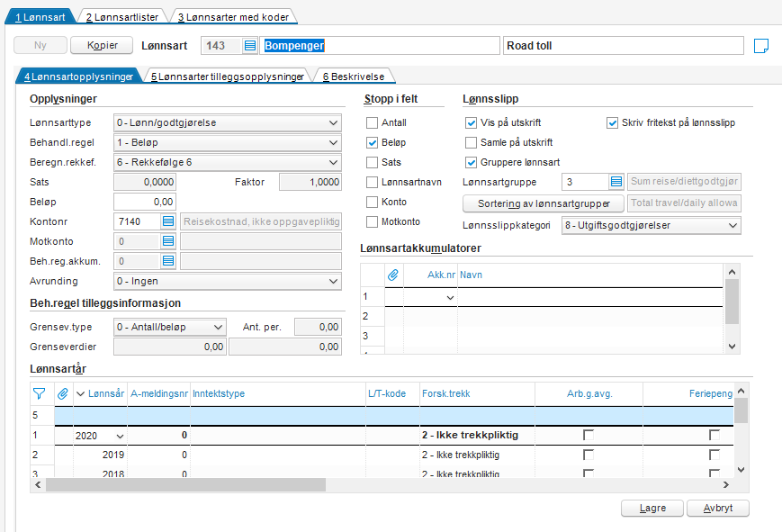
Task: Click Sortering av lønnsartgrupper button
Action: [544, 203]
